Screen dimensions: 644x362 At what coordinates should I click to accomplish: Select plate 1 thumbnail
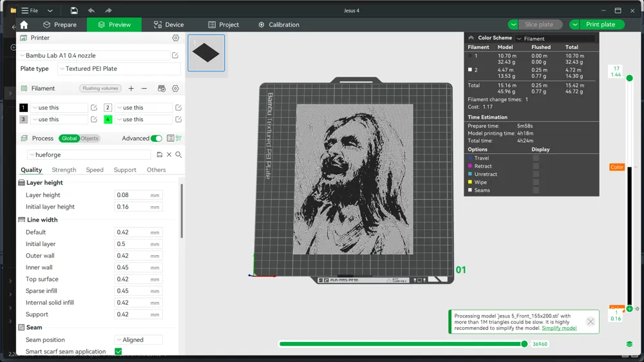pyautogui.click(x=206, y=53)
